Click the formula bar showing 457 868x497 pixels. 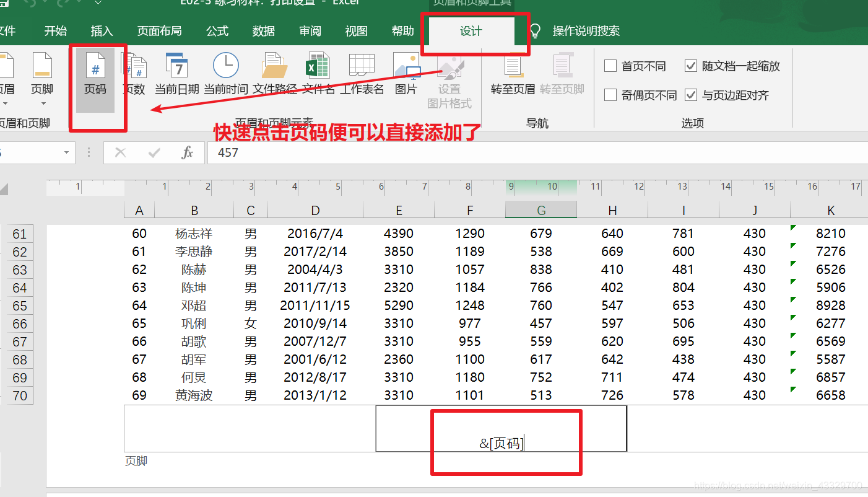click(537, 152)
